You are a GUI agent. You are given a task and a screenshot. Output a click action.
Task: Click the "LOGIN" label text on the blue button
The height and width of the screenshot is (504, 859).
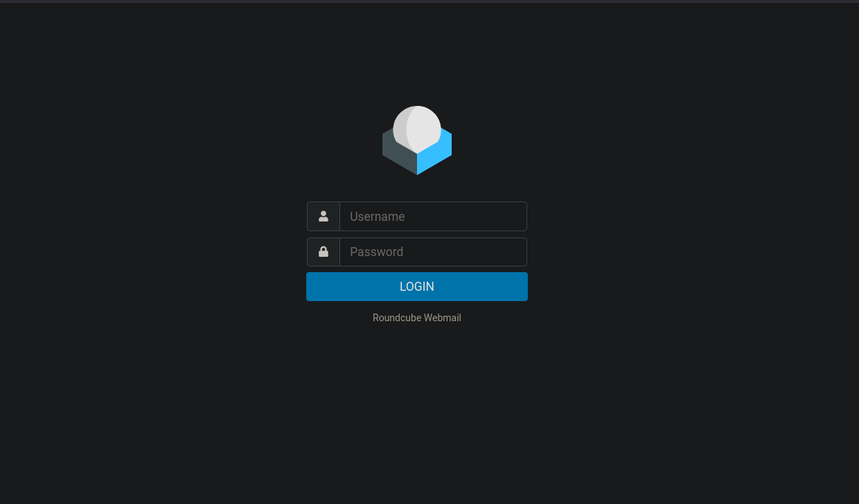click(417, 287)
